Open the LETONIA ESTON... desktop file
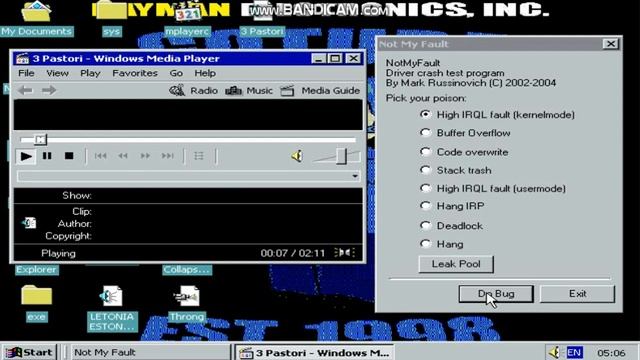Screen dimensions: 640x360 click(112, 308)
